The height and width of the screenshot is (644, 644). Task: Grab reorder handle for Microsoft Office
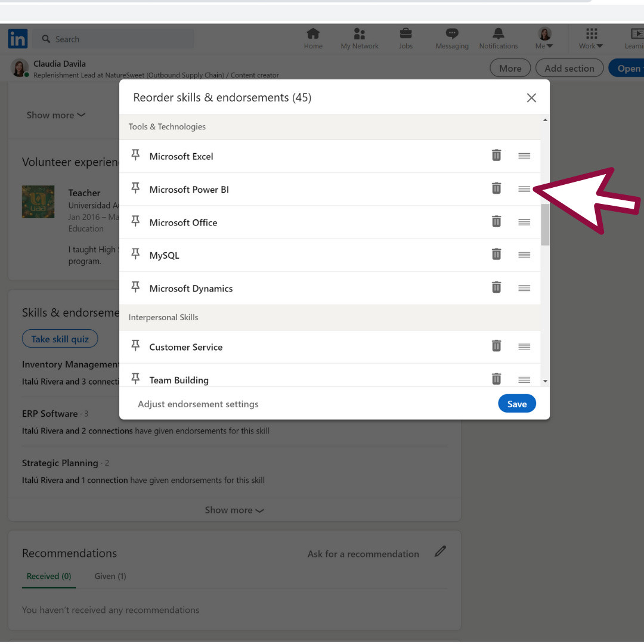[524, 222]
